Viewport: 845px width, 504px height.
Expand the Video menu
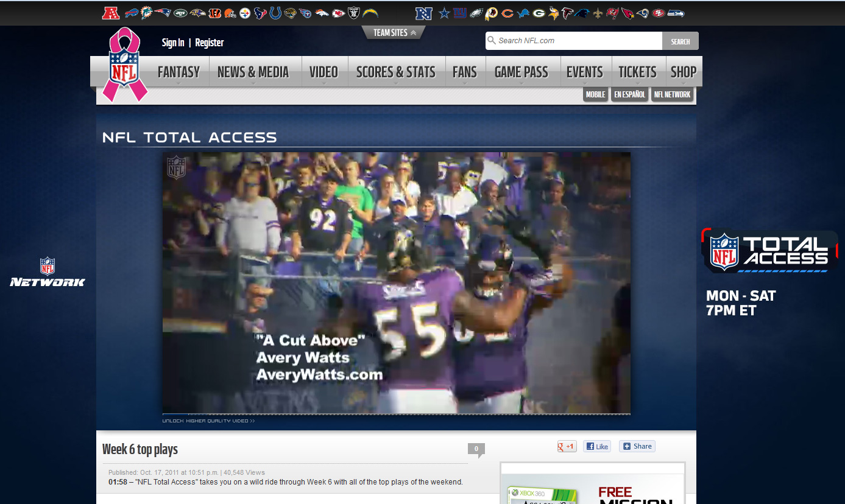[x=324, y=72]
